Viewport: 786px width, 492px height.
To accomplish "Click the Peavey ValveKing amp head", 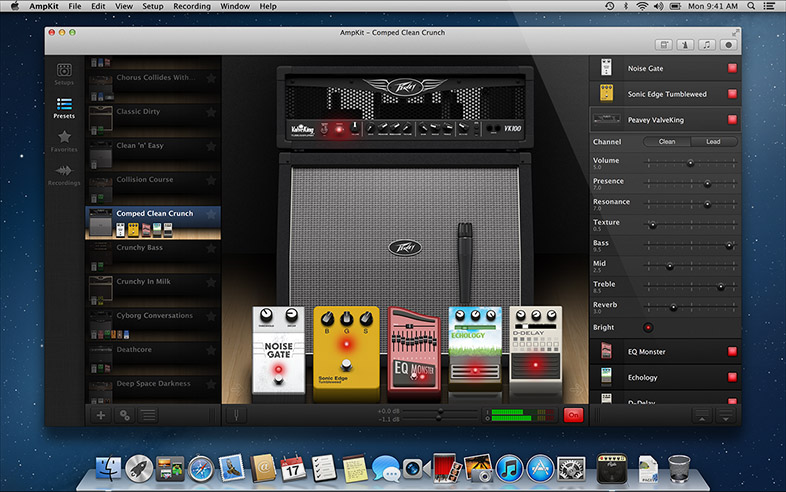I will click(405, 107).
